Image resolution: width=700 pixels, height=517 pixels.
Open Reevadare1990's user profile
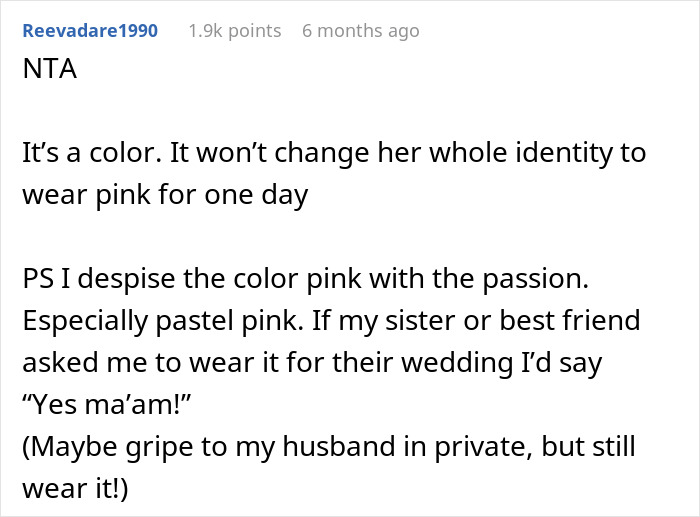point(90,30)
